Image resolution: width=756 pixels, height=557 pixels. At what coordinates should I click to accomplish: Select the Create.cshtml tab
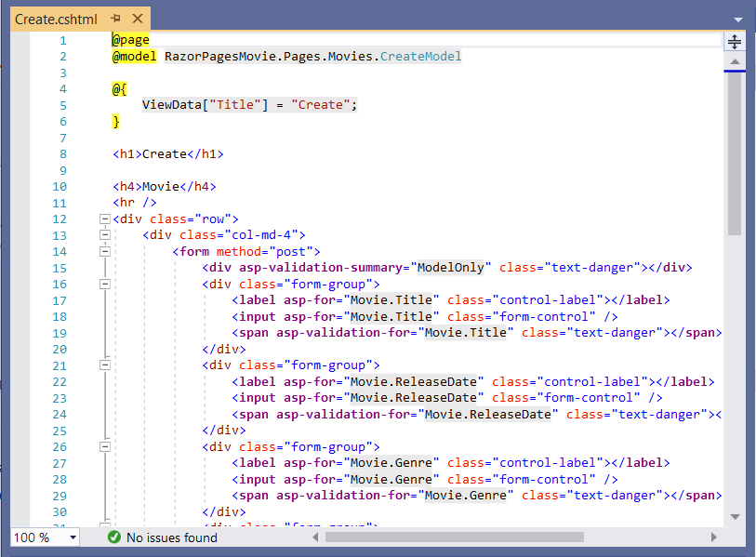coord(56,18)
